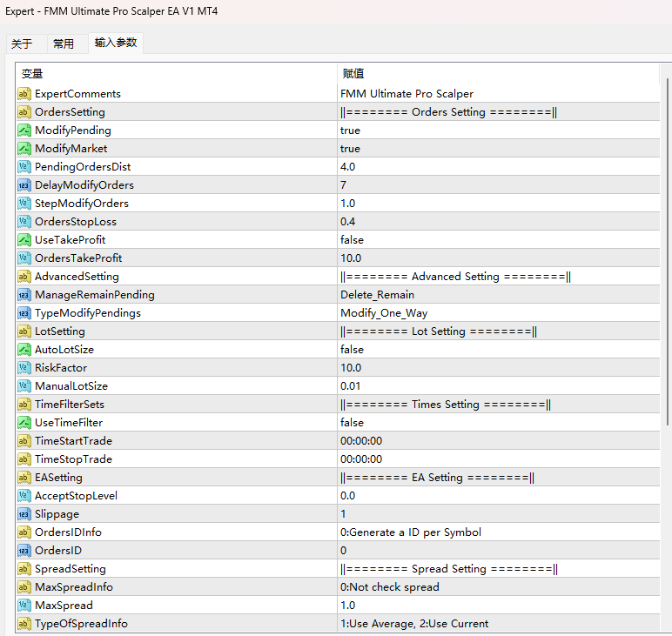The height and width of the screenshot is (636, 672).
Task: Click the OrdersIDInfo variable name
Action: (68, 532)
